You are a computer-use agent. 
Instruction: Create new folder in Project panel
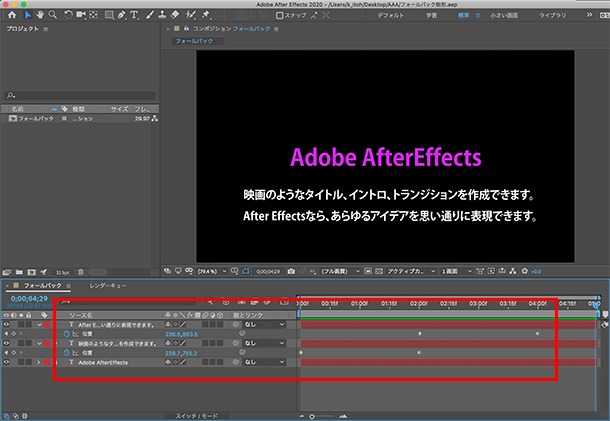(19, 272)
